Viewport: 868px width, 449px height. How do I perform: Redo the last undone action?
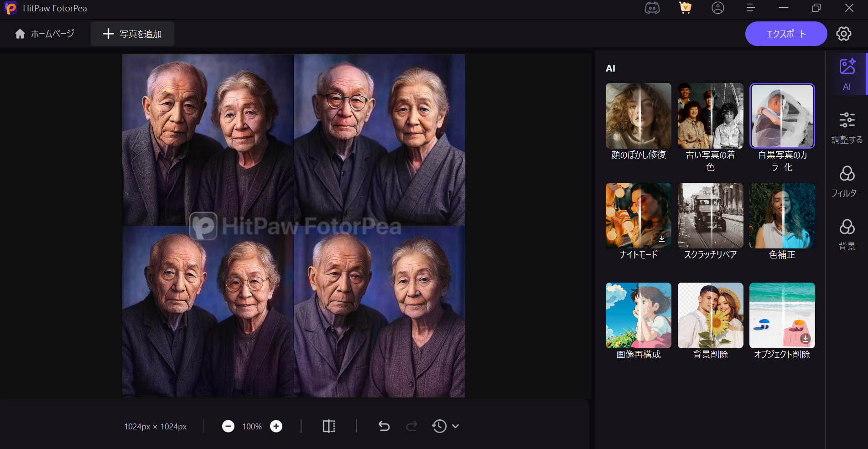(x=411, y=426)
